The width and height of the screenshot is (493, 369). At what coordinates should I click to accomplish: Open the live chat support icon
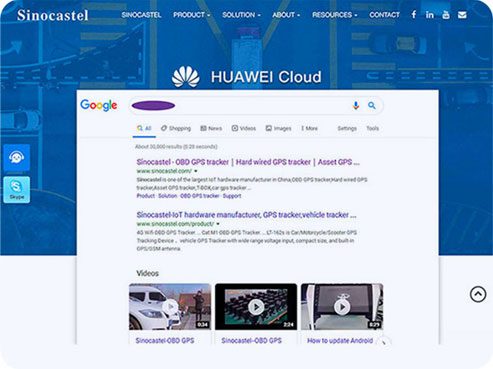[16, 157]
